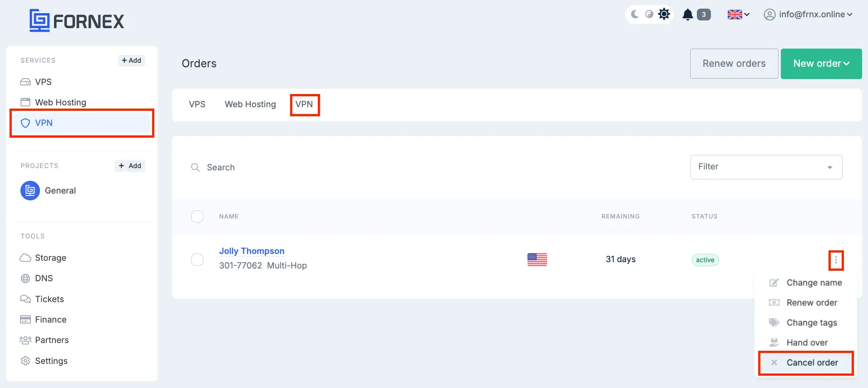Screen dimensions: 868x388
Task: Click 301-77062 Multi-Hop order details
Action: pyautogui.click(x=263, y=266)
